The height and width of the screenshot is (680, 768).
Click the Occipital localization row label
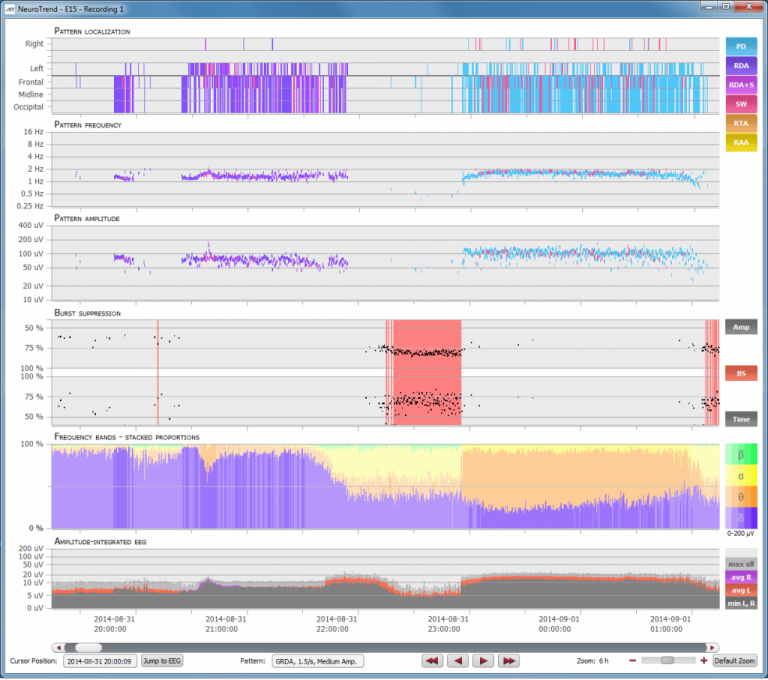[28, 107]
